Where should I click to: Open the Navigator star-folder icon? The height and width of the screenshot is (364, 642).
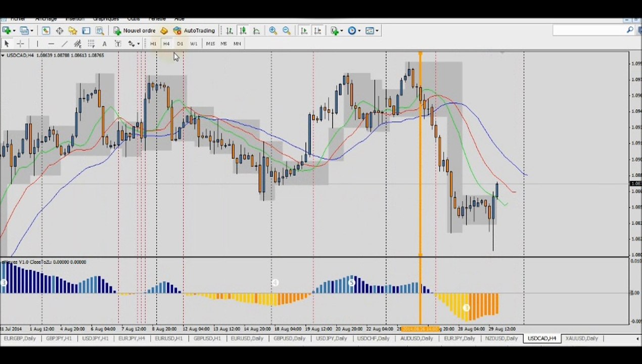coord(73,31)
